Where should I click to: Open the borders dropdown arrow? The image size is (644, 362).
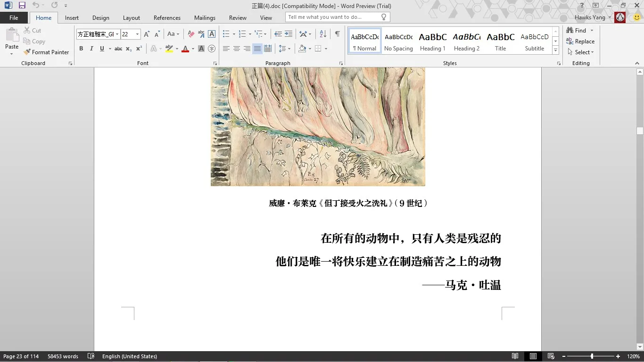[x=325, y=49]
